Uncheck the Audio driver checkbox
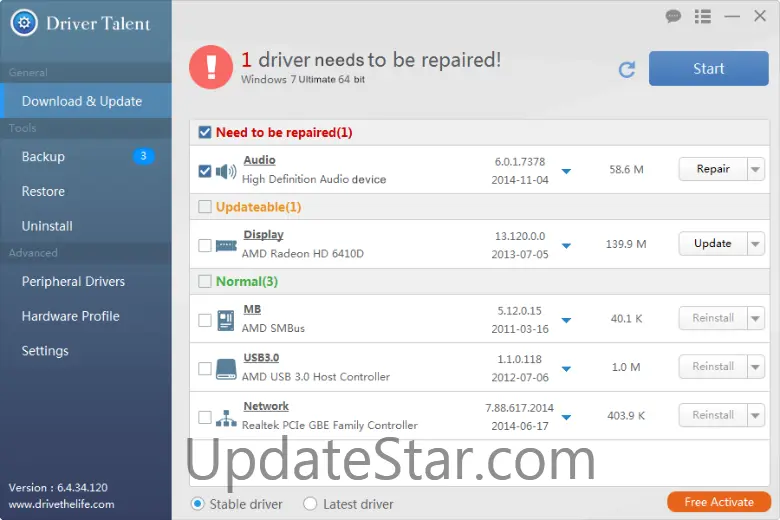Screen dimensions: 780x520 pyautogui.click(x=205, y=171)
